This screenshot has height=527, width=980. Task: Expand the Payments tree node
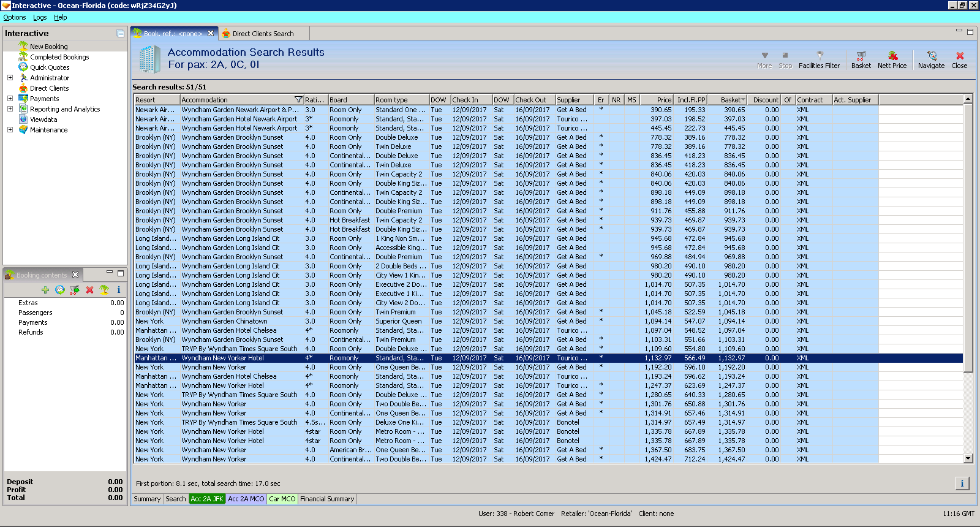coord(10,99)
